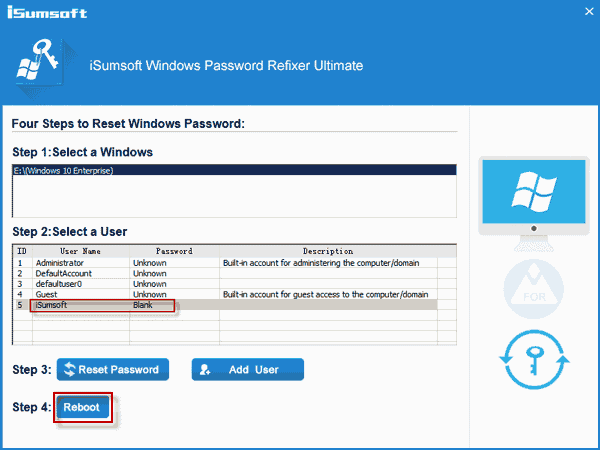Click the refresh arrows icon on Reset Password
This screenshot has width=600, height=450.
(x=70, y=369)
